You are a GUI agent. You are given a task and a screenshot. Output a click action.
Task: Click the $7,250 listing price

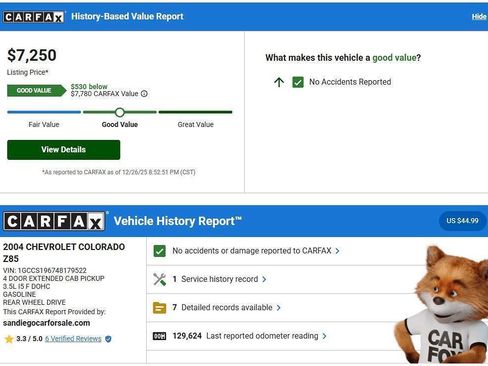pos(32,55)
